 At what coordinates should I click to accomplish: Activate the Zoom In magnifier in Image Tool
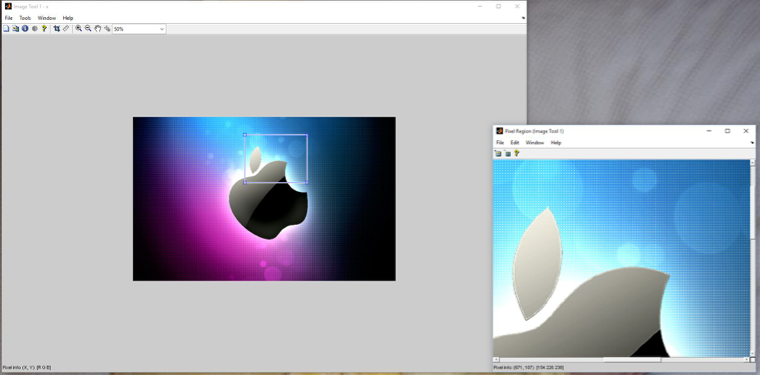point(79,29)
